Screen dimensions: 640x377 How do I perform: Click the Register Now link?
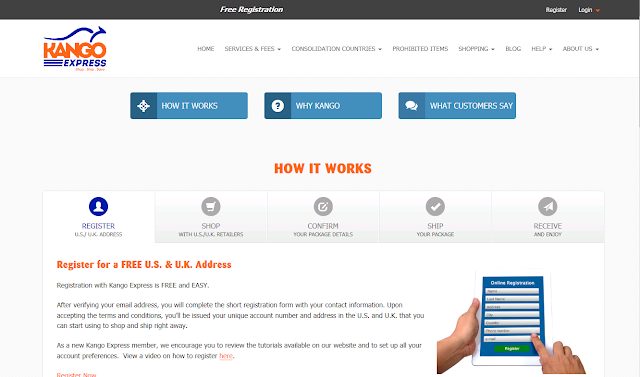point(76,374)
